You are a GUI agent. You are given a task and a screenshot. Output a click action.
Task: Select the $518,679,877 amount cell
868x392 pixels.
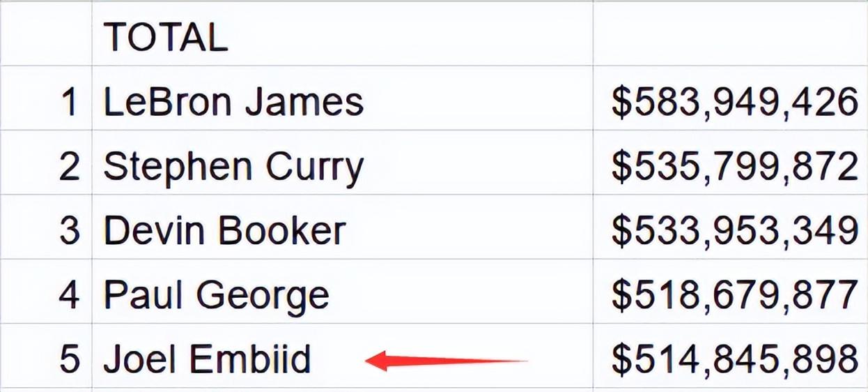coord(734,295)
